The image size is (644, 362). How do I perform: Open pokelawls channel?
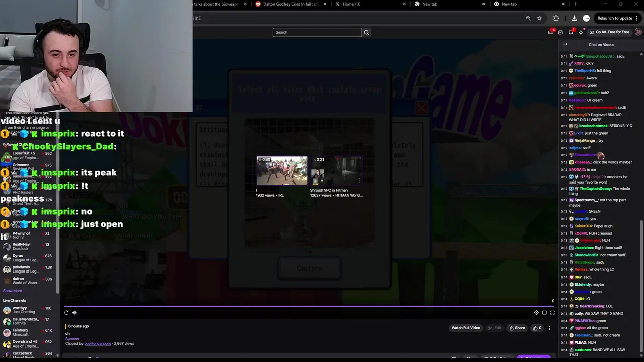pyautogui.click(x=29, y=269)
